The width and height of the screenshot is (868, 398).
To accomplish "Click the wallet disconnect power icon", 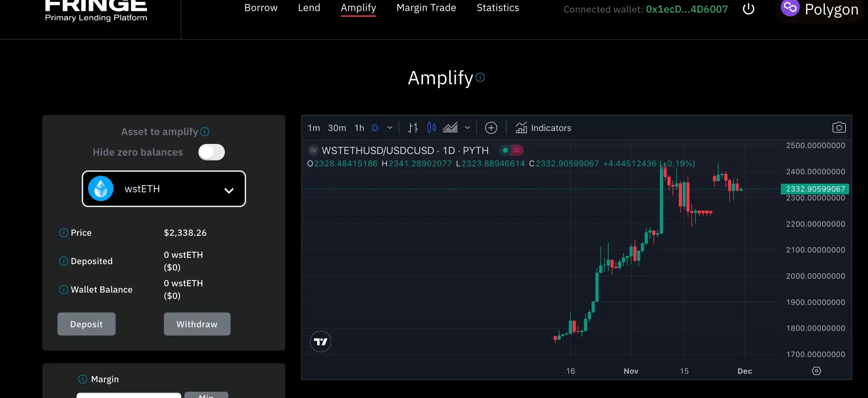I will click(x=749, y=9).
